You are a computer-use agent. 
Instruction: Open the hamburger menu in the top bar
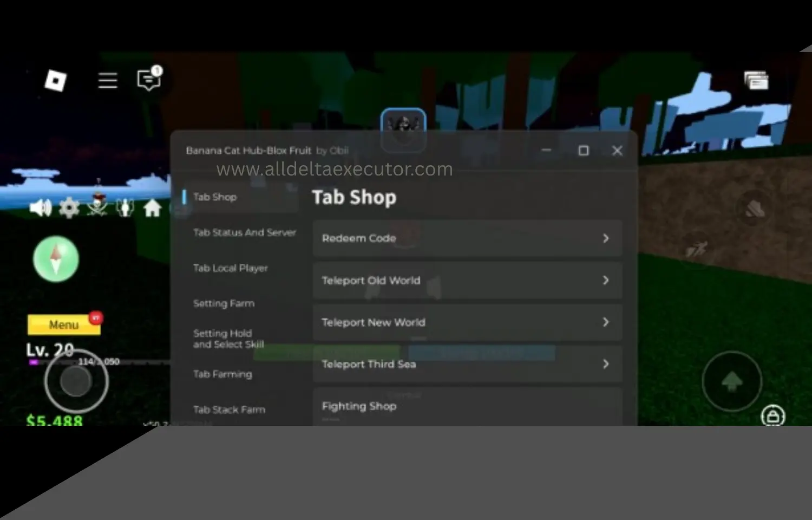[108, 80]
